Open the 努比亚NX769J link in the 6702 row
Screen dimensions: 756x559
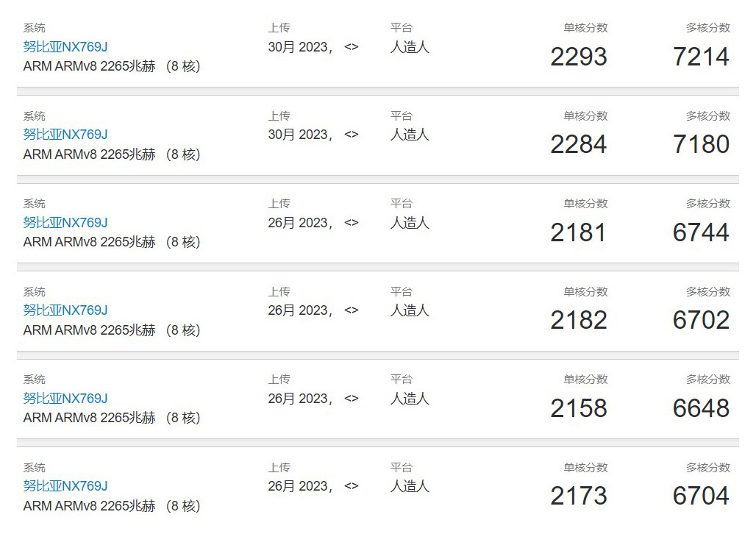(65, 310)
